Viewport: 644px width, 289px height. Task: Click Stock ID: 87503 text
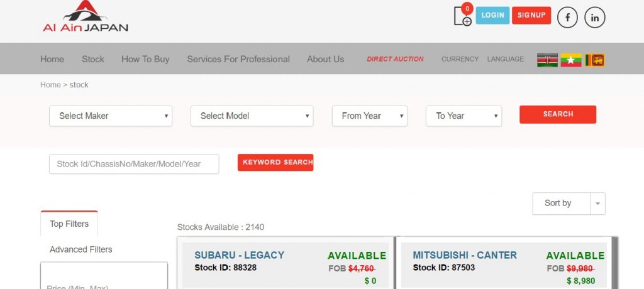[443, 268]
